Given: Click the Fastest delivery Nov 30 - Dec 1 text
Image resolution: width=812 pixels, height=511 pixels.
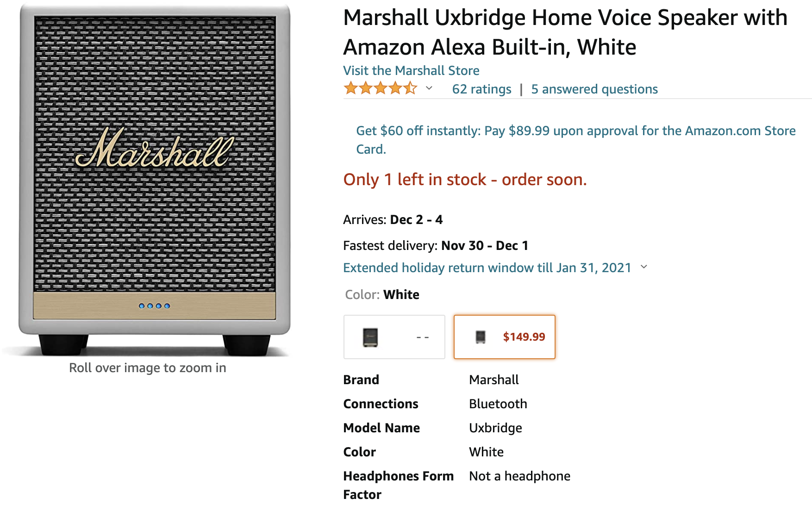Looking at the screenshot, I should (435, 246).
